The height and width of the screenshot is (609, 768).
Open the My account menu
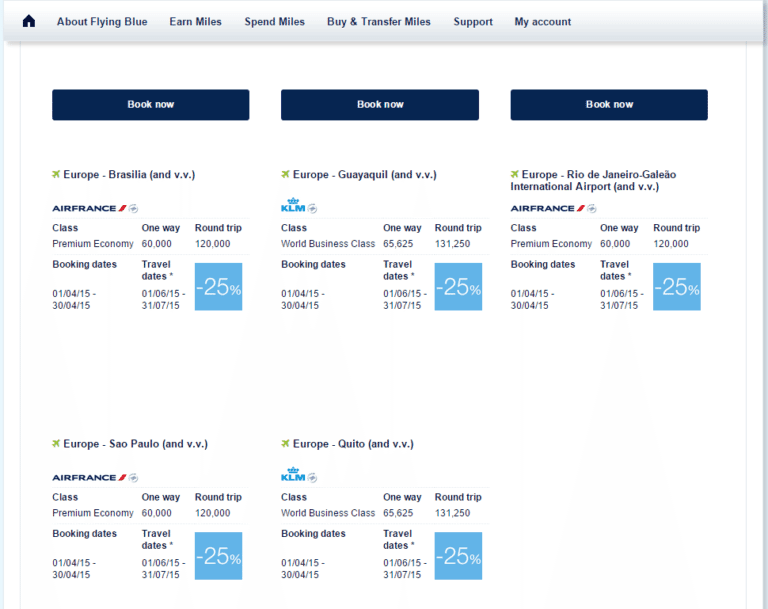pos(543,21)
